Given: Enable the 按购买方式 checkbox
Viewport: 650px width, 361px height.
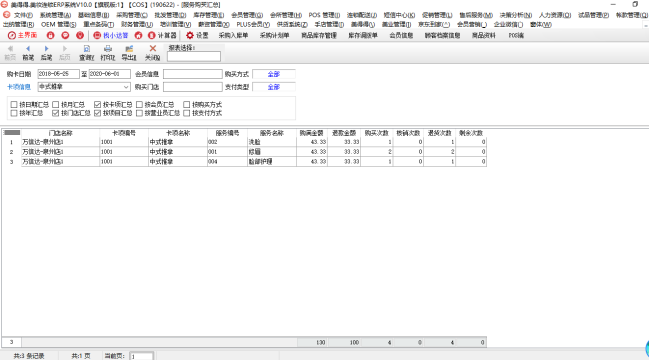Looking at the screenshot, I should (x=187, y=104).
